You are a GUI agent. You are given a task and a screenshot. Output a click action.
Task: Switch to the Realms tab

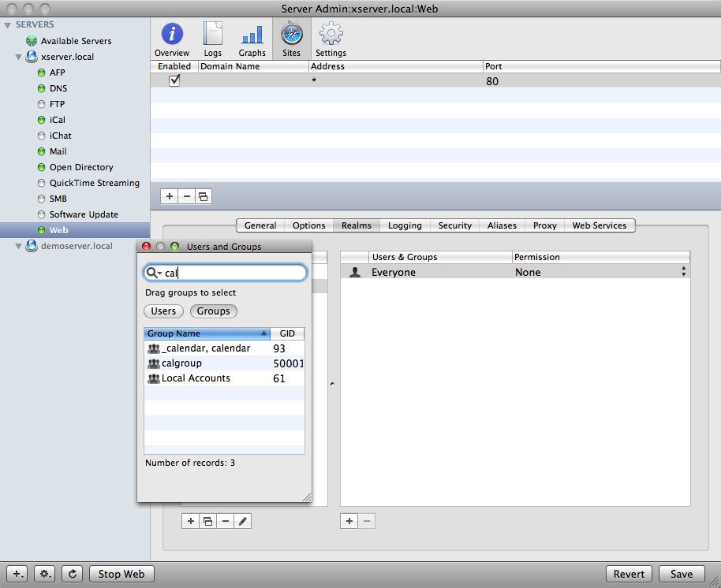point(357,225)
